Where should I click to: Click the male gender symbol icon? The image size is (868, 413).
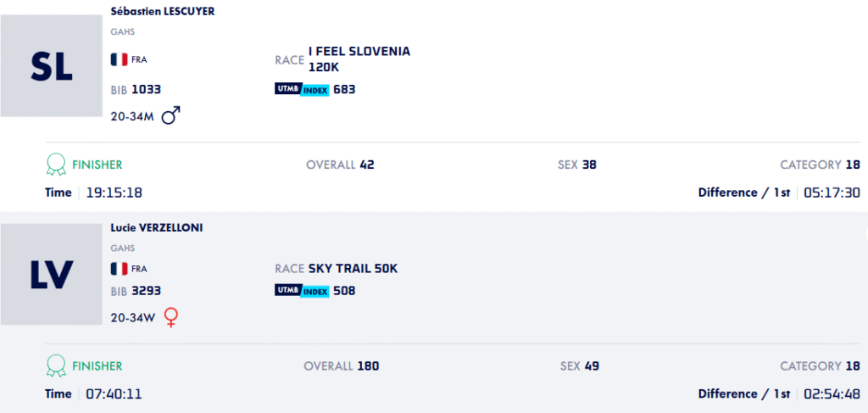(171, 115)
